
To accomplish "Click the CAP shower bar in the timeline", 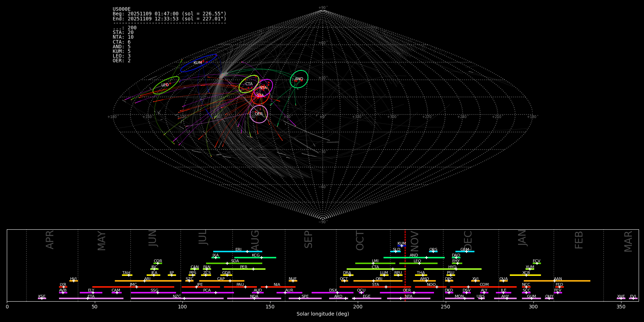I will [x=222, y=281].
